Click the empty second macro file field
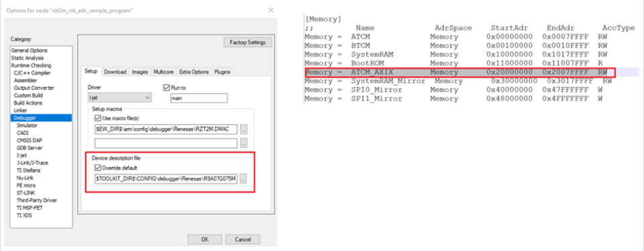Screen dimensions: 644x251 [x=166, y=144]
